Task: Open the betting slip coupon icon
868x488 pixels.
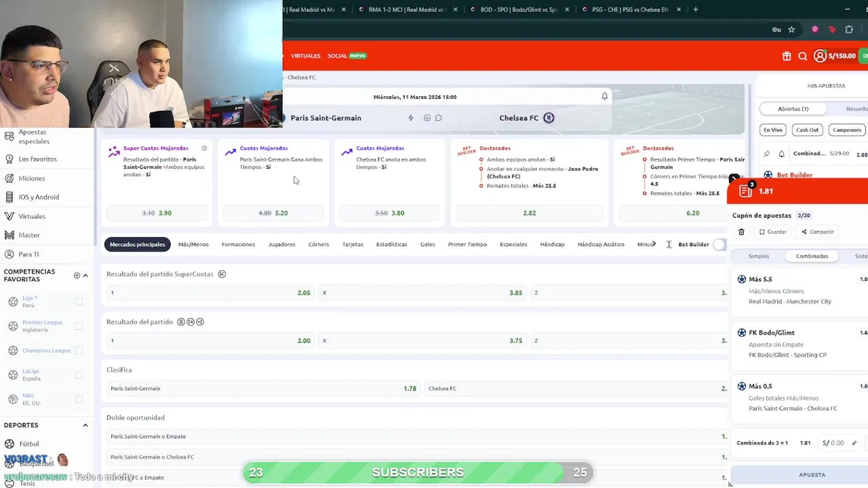Action: coord(745,191)
